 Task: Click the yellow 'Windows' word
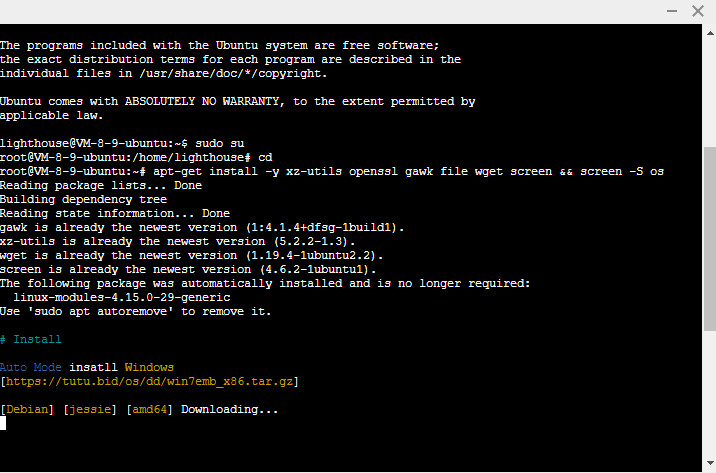[x=149, y=367]
